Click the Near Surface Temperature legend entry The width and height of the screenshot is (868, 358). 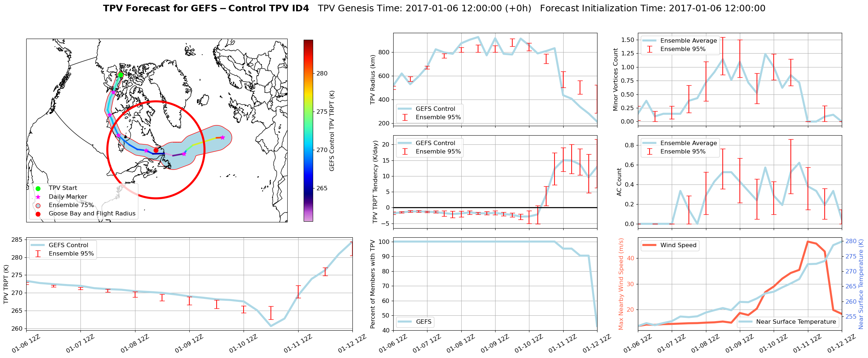pos(796,322)
